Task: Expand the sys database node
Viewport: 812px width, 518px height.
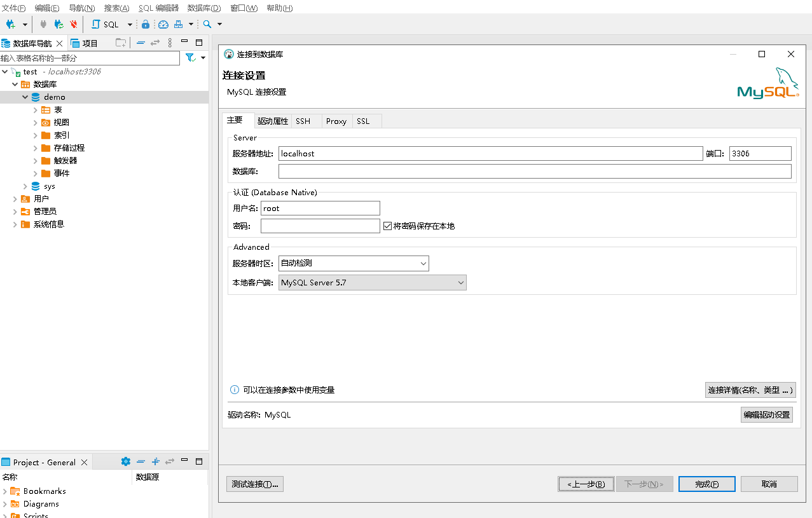Action: pyautogui.click(x=25, y=186)
